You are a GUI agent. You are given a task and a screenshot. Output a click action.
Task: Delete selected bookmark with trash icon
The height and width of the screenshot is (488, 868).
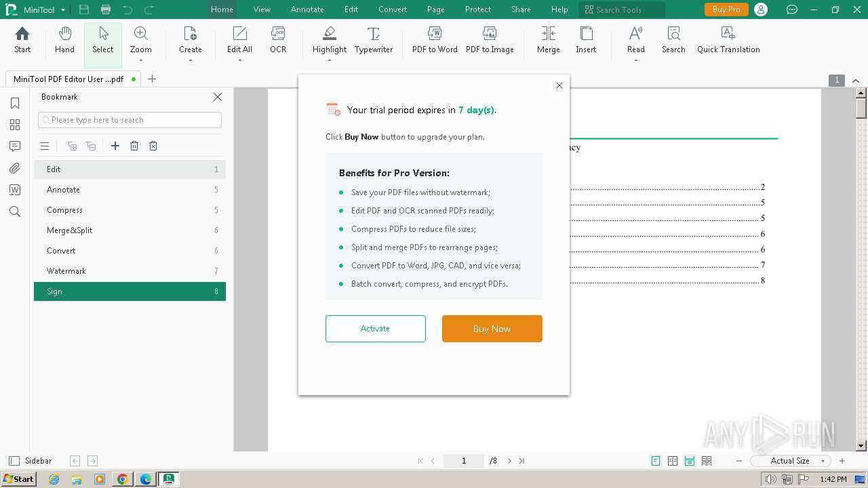134,146
